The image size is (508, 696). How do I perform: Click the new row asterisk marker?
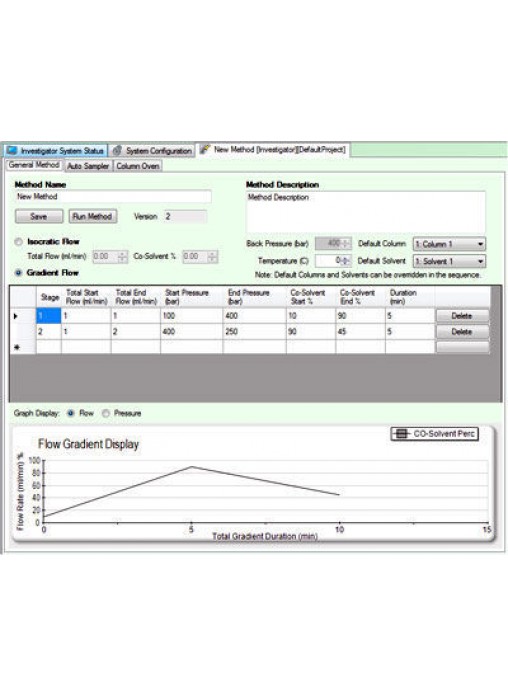click(17, 347)
